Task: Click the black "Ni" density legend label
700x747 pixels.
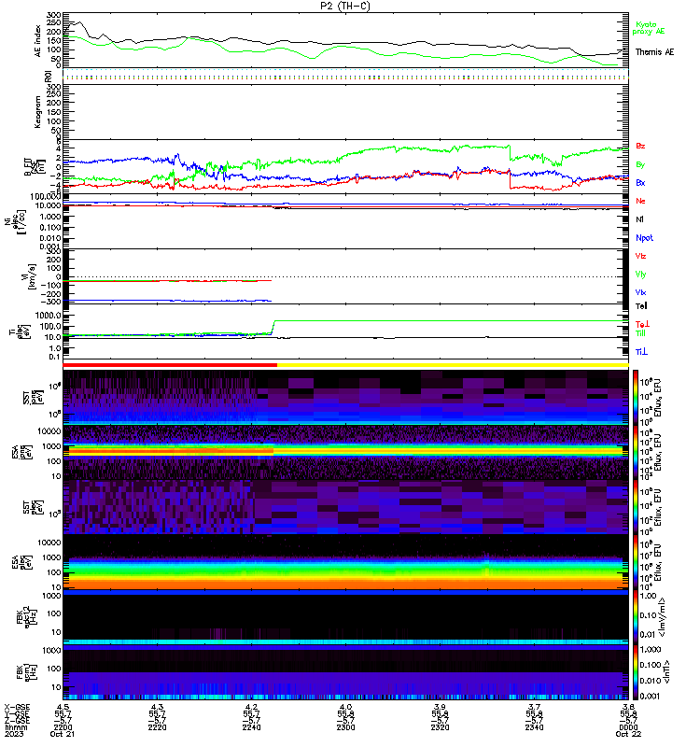Action: click(639, 219)
